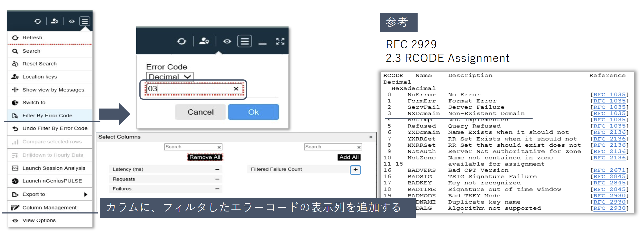Click the Error Code input field containing 03
This screenshot has width=644, height=233.
click(189, 89)
